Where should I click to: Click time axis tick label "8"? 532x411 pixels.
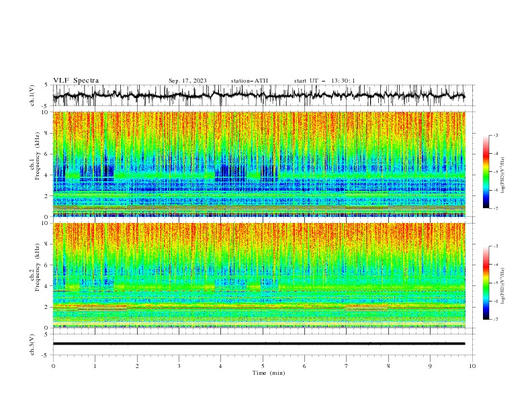pos(388,366)
